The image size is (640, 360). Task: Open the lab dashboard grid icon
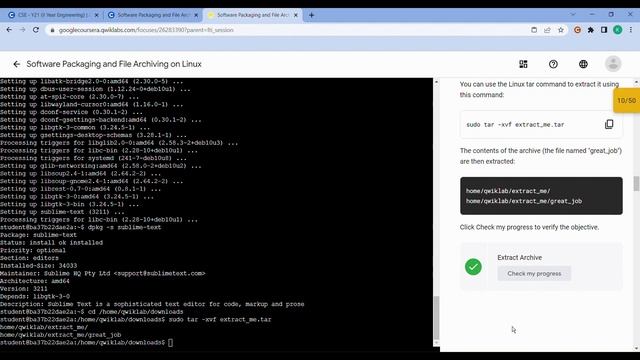pos(523,64)
